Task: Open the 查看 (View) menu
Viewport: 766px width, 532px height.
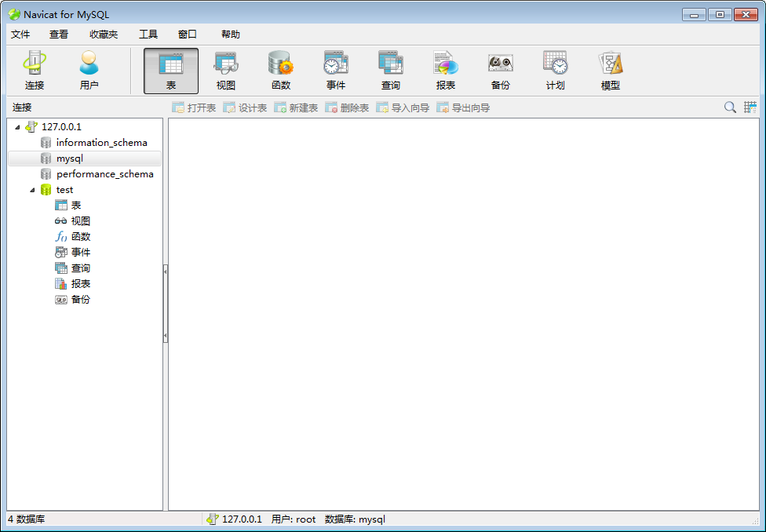Action: click(x=59, y=35)
